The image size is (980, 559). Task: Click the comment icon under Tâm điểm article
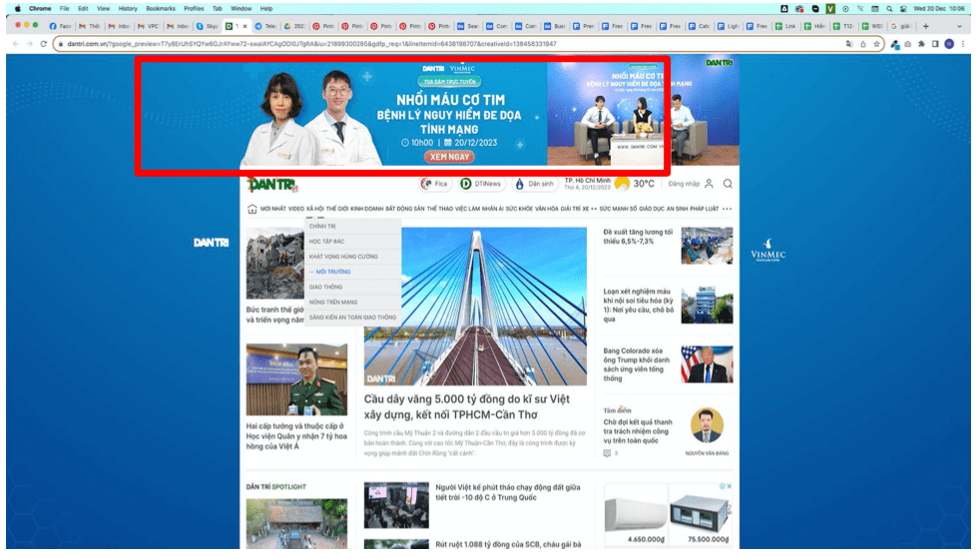coord(607,453)
